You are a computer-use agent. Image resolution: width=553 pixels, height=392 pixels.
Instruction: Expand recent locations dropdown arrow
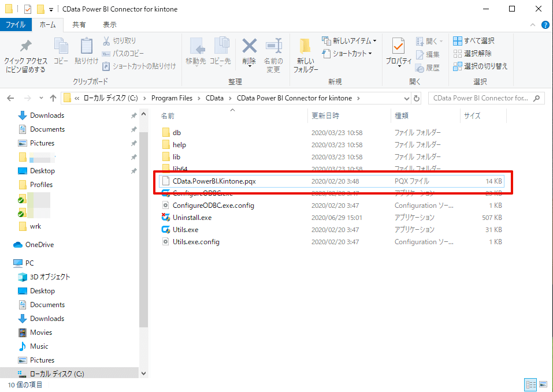(x=41, y=98)
